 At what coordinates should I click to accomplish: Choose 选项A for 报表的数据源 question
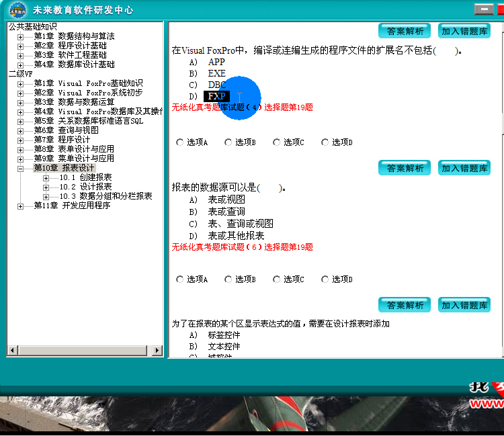(x=179, y=279)
